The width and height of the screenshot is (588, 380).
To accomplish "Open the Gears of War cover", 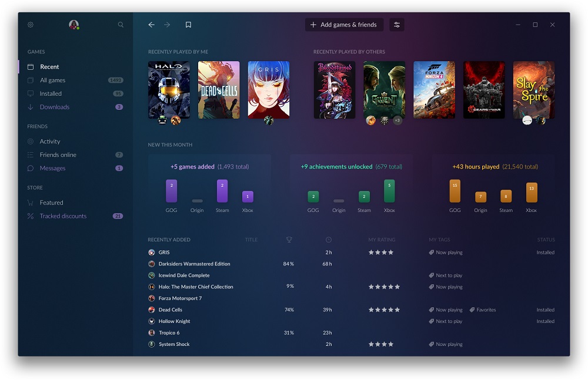I will click(x=484, y=90).
